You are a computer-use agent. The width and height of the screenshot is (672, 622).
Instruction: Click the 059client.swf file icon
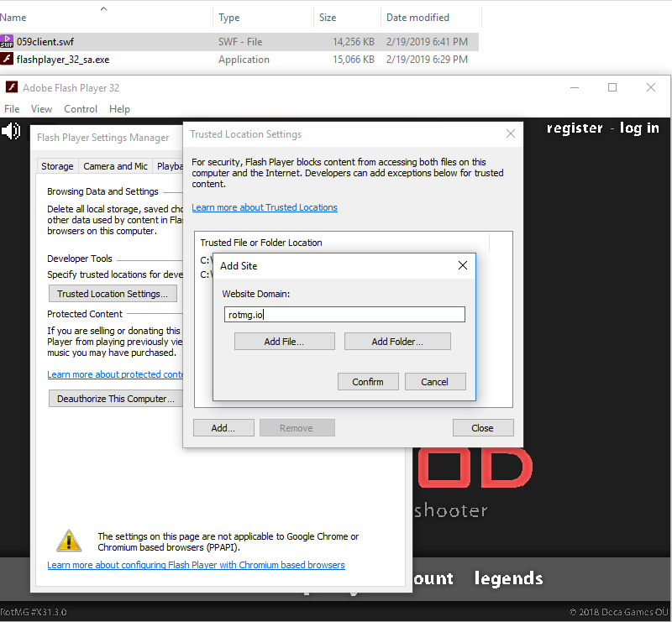pos(7,42)
